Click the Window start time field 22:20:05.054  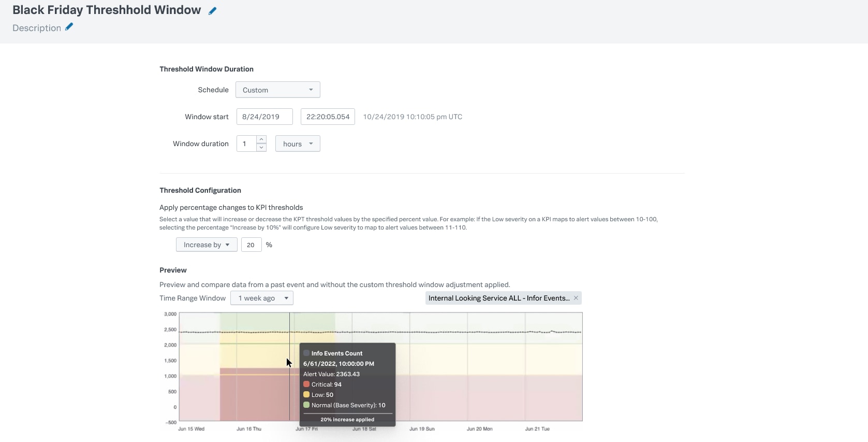pyautogui.click(x=328, y=117)
